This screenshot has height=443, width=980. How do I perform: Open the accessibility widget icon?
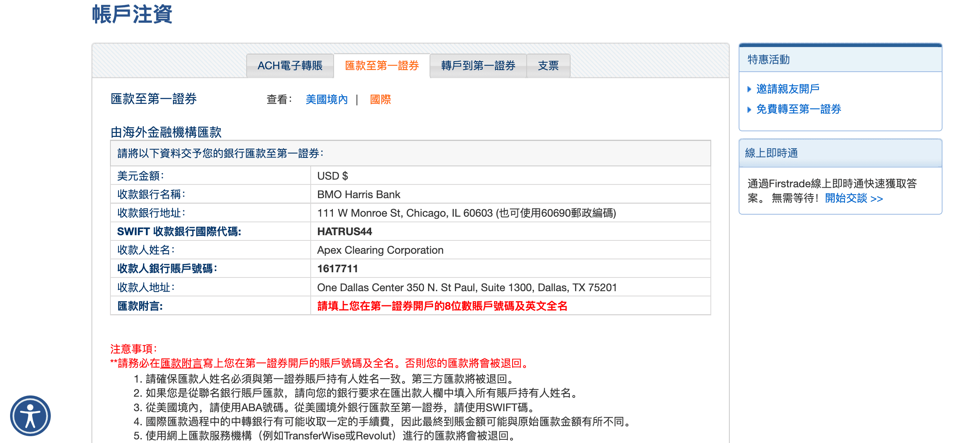pos(31,416)
